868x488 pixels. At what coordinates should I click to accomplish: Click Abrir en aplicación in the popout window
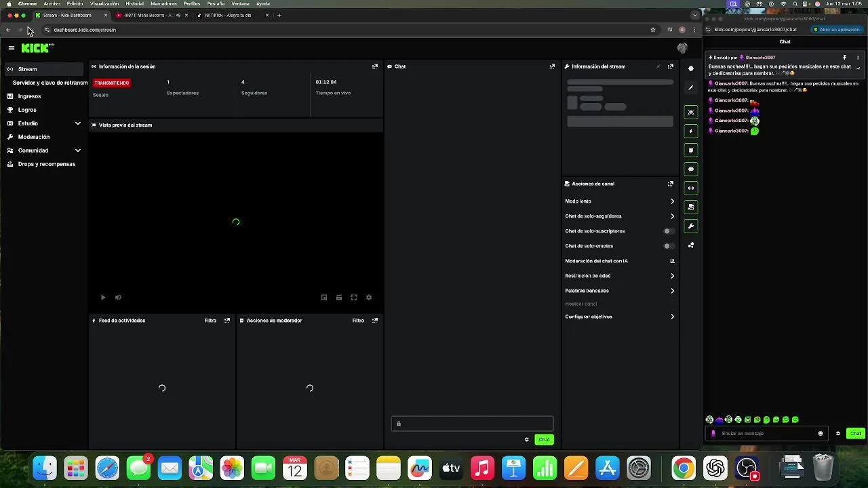coord(836,30)
